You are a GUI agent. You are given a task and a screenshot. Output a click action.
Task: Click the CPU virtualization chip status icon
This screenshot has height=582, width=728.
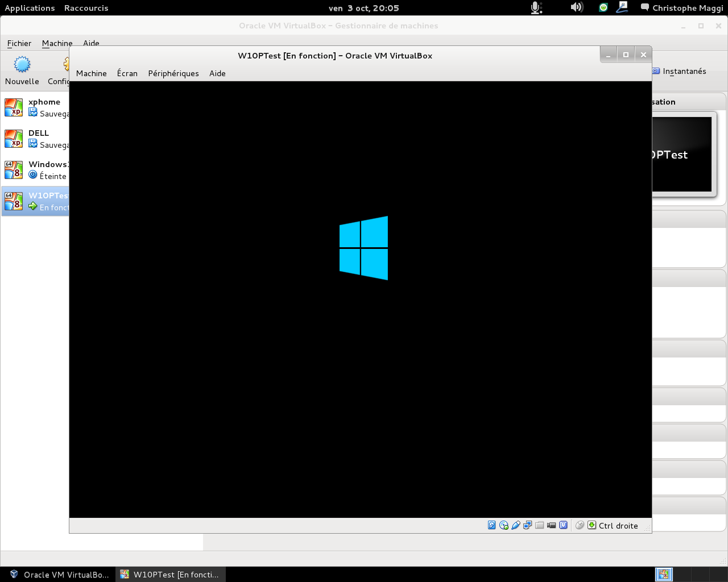(x=564, y=525)
